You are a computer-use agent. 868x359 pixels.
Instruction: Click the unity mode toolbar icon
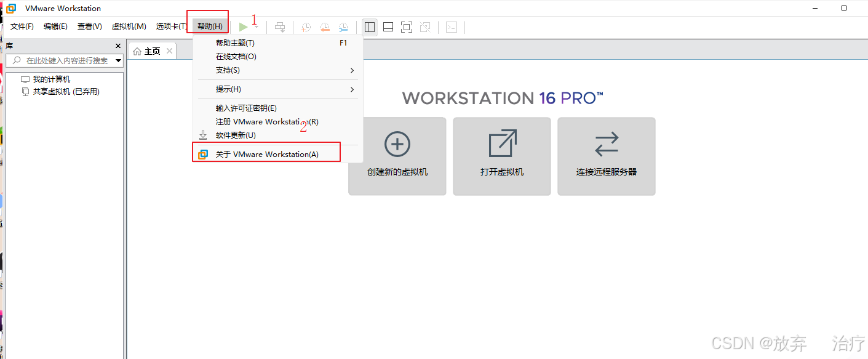pyautogui.click(x=425, y=26)
